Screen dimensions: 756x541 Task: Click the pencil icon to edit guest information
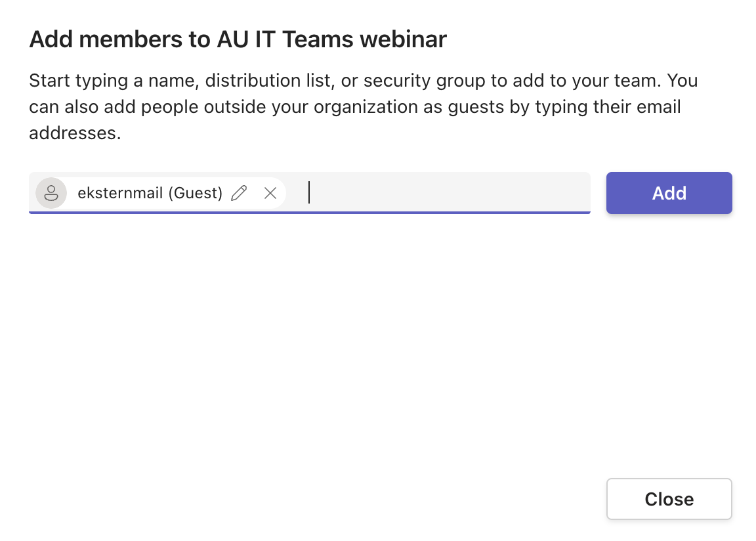tap(239, 193)
